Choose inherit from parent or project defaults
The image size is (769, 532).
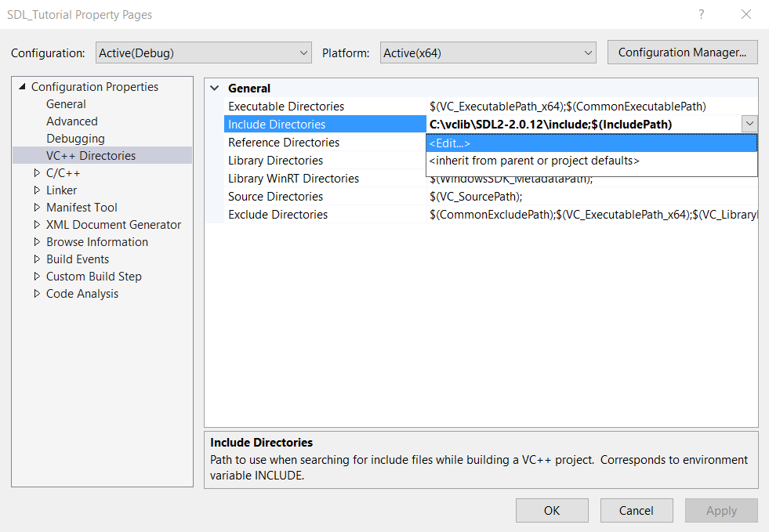coord(592,161)
